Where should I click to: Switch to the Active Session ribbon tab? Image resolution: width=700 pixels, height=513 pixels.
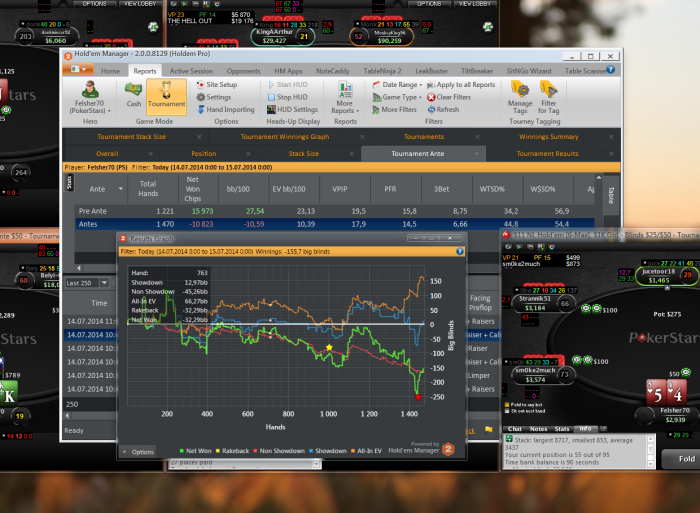point(191,71)
